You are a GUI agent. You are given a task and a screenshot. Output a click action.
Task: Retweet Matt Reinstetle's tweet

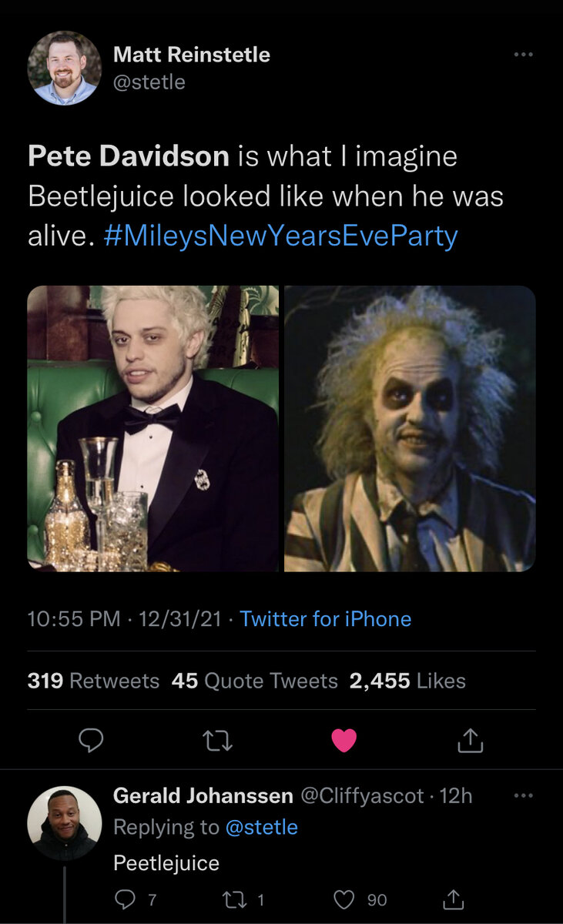pyautogui.click(x=217, y=741)
